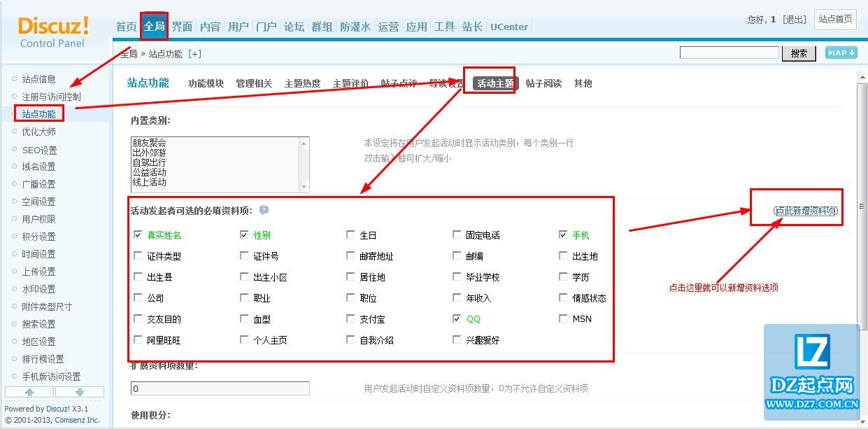Click the help bubble beside 必填资料项

tap(264, 210)
